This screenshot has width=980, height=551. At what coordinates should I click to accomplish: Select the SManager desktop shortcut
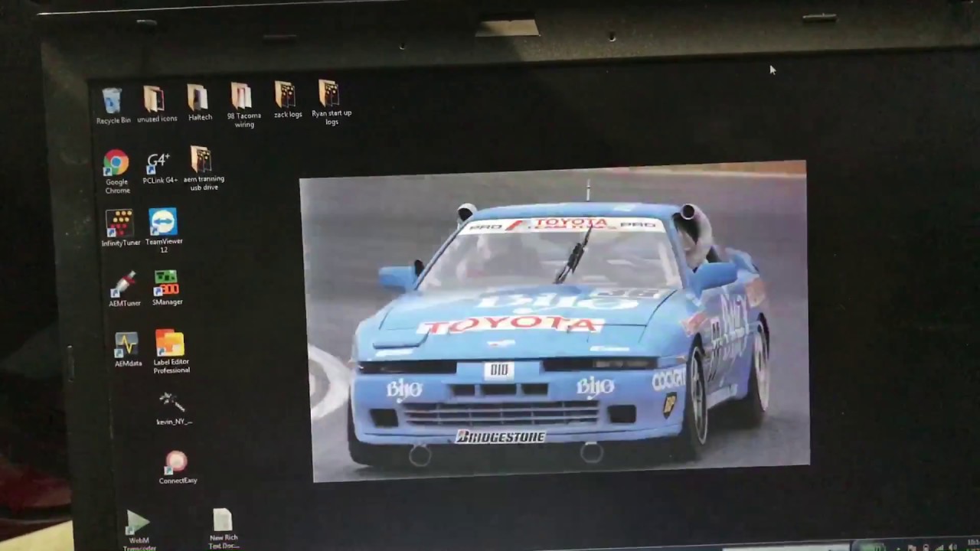[x=166, y=289]
